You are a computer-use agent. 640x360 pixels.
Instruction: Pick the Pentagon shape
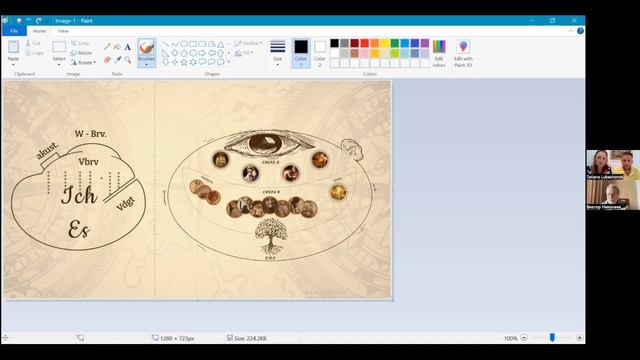pyautogui.click(x=184, y=53)
